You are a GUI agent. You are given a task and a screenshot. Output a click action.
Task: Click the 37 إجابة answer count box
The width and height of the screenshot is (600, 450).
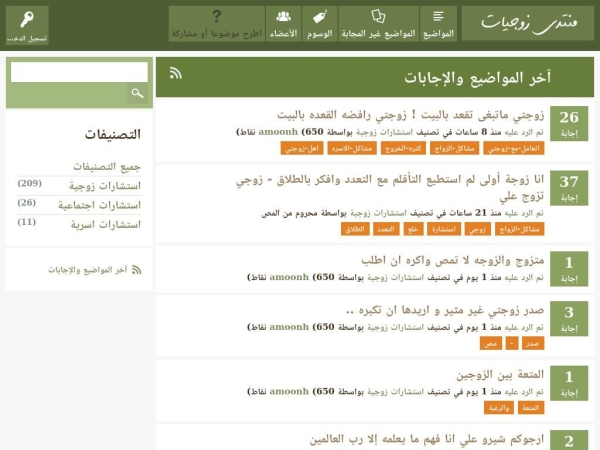(x=569, y=188)
